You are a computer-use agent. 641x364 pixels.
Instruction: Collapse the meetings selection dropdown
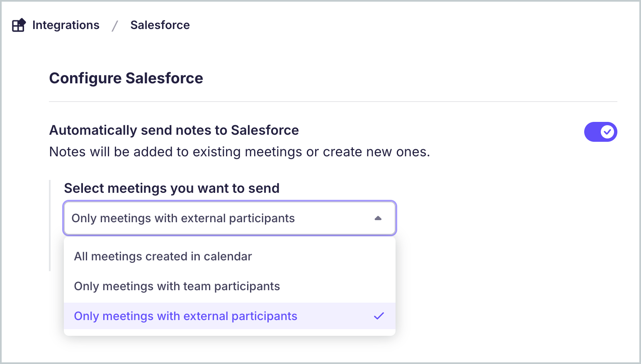[230, 218]
